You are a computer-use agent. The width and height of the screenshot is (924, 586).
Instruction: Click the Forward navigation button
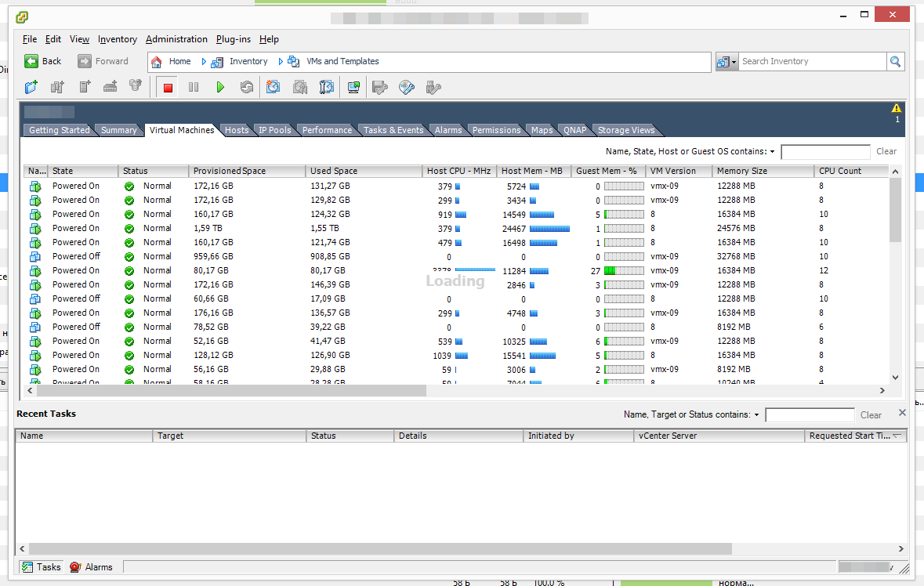(x=103, y=61)
